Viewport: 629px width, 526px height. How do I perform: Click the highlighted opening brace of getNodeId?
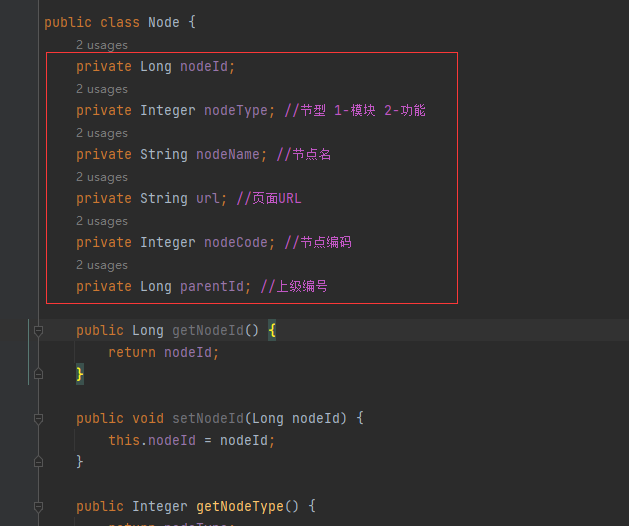(x=272, y=330)
